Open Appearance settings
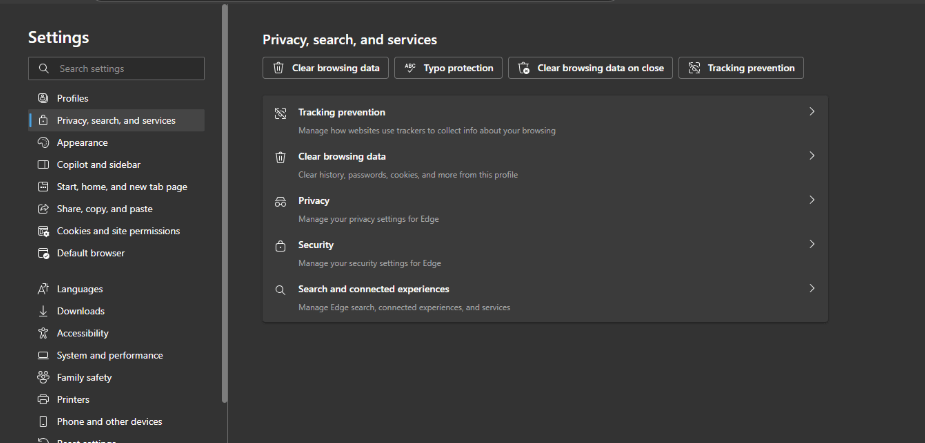 click(116, 142)
